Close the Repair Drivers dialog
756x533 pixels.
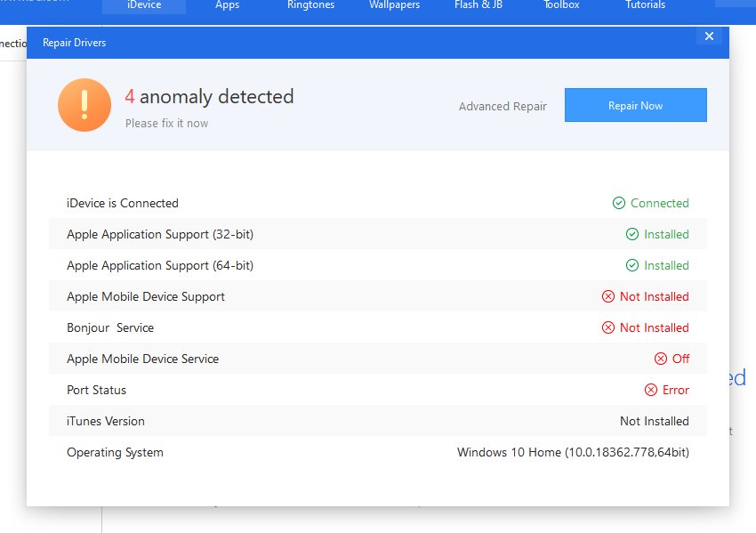709,36
